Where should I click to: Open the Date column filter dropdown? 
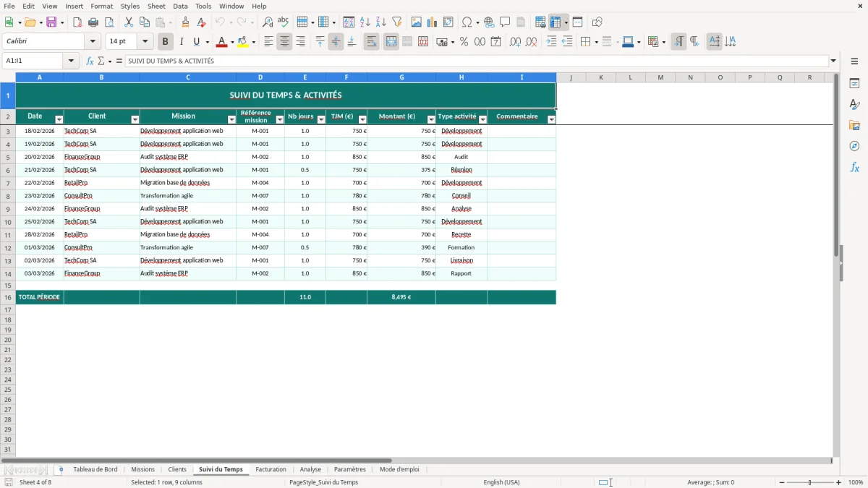click(59, 119)
